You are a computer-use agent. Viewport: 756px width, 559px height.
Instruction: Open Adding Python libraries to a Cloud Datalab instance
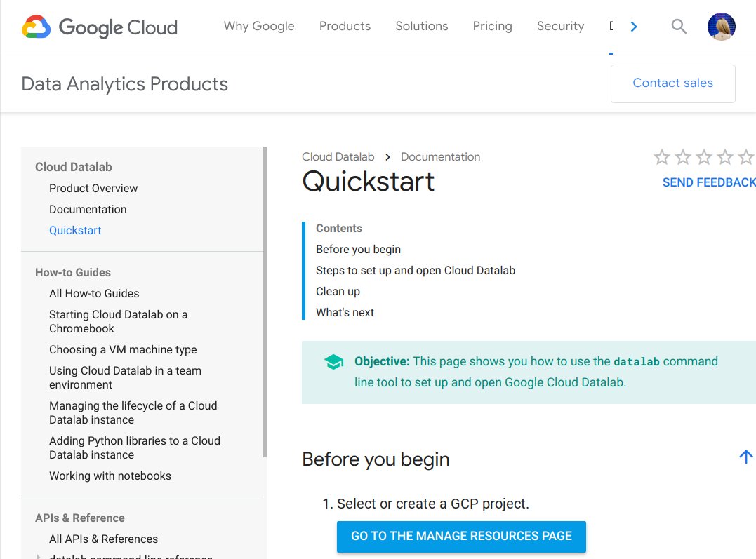pyautogui.click(x=135, y=447)
